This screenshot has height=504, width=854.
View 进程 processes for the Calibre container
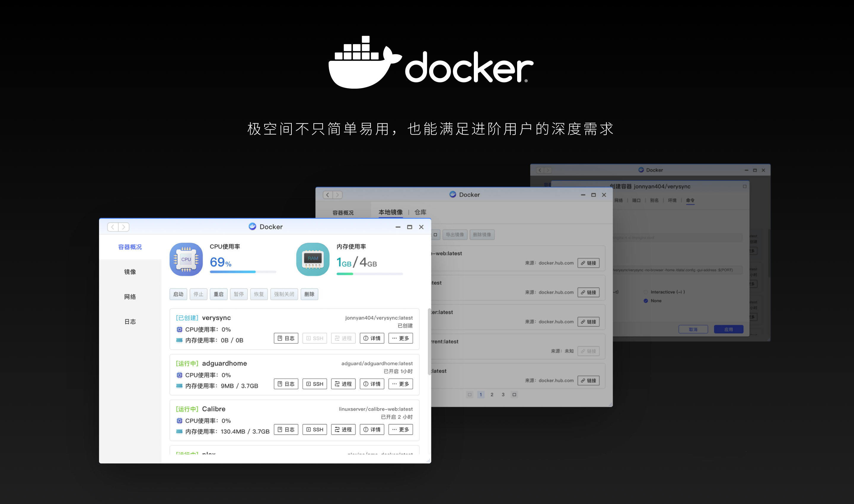coord(343,429)
